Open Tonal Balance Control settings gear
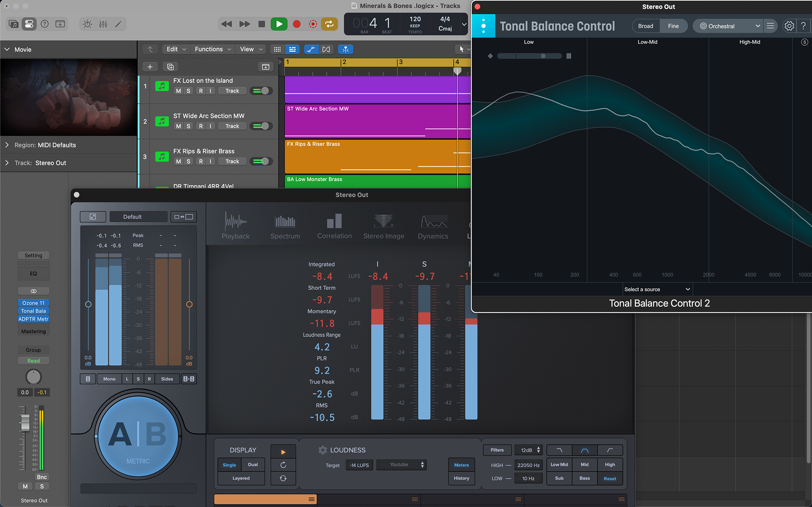This screenshot has width=812, height=507. (x=789, y=26)
